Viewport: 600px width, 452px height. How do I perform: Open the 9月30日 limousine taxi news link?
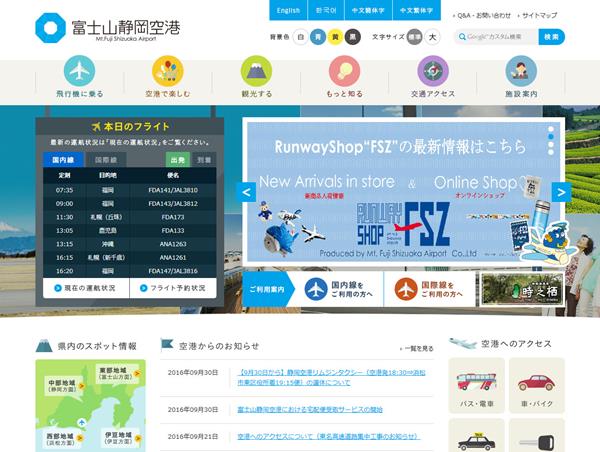coord(331,377)
